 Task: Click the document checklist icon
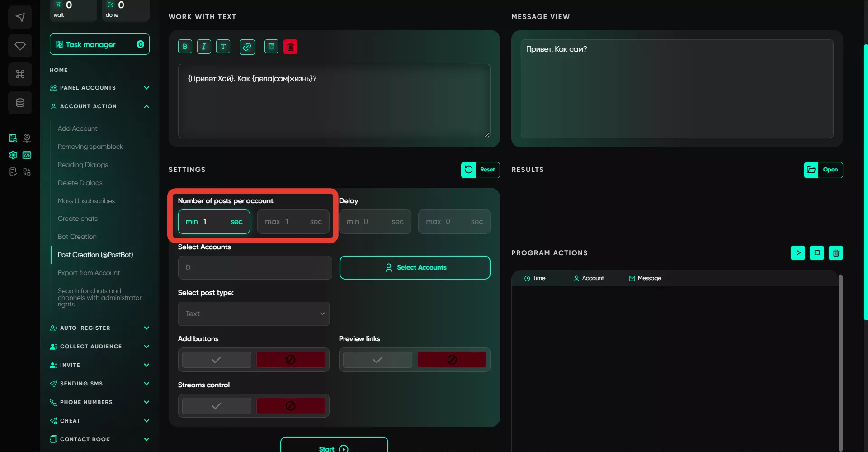[x=13, y=171]
